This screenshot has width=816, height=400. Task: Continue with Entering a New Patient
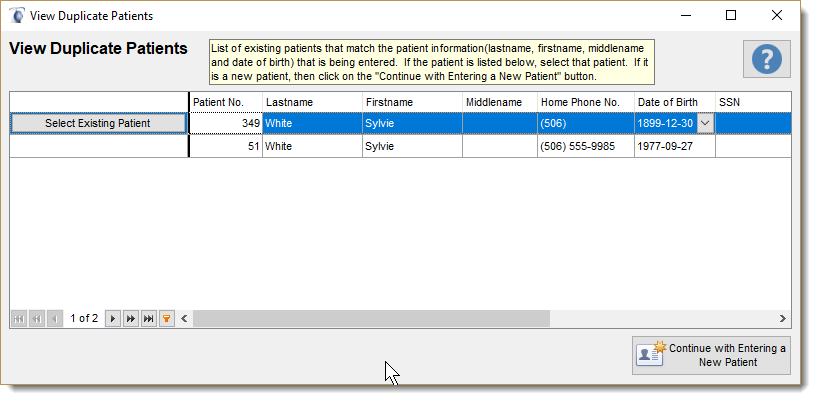point(711,355)
